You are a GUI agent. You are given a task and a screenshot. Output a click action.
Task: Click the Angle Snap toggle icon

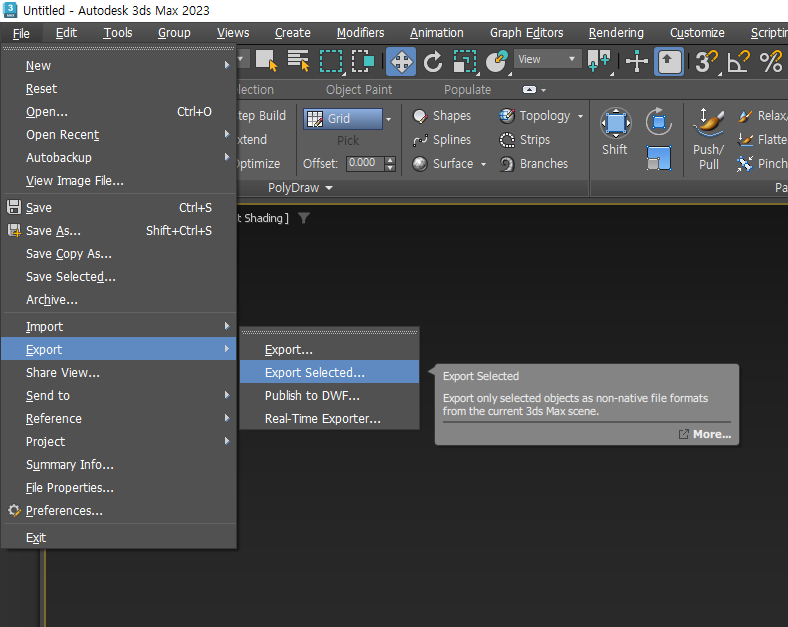tap(738, 61)
